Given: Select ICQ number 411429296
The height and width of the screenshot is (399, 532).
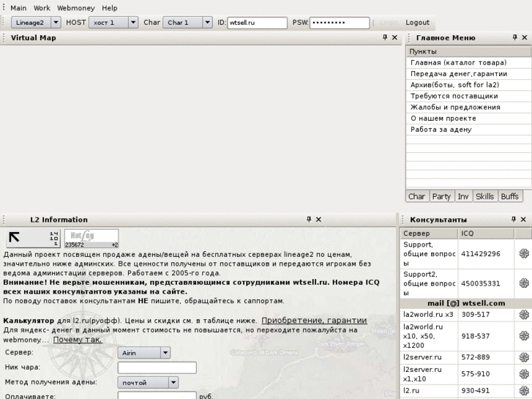Looking at the screenshot, I should (x=481, y=253).
